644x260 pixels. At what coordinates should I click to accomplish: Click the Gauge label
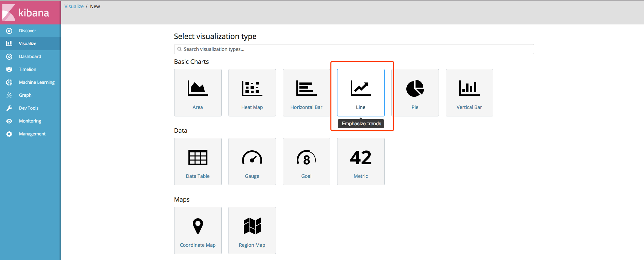click(252, 176)
